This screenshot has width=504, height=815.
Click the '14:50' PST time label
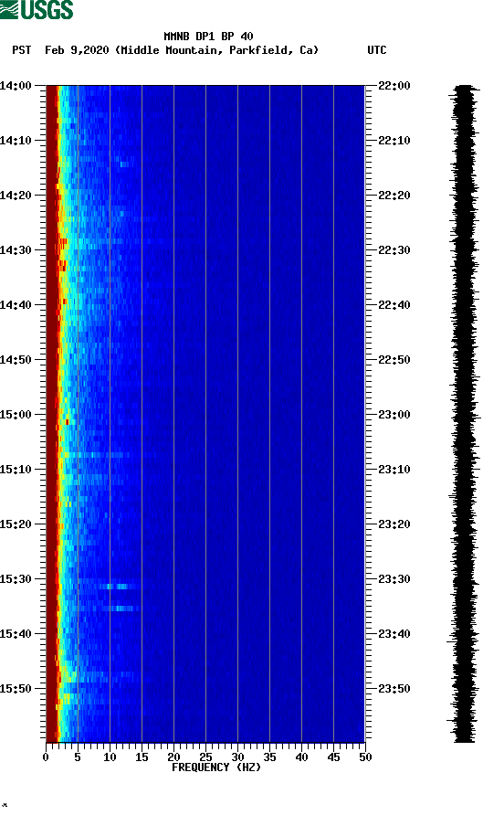pyautogui.click(x=16, y=360)
